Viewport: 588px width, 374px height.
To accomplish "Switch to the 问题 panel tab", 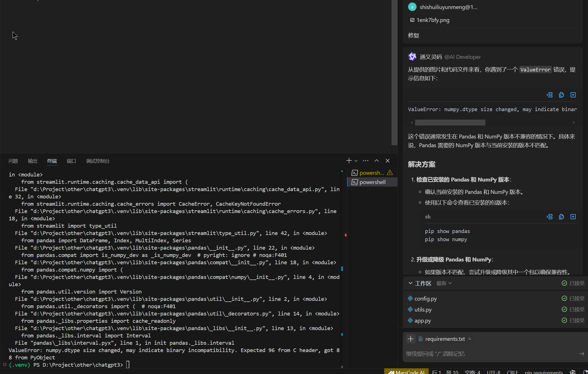I will click(x=13, y=161).
